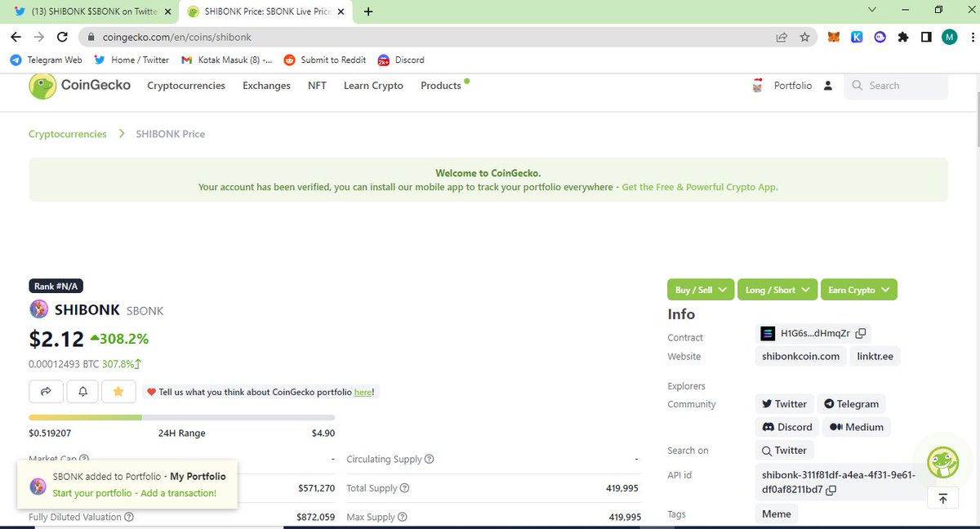Open a new browser tab
The width and height of the screenshot is (980, 529).
point(368,11)
